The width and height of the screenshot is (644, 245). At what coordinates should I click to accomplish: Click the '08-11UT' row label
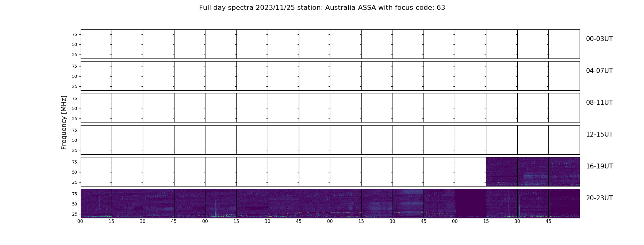[x=599, y=103]
